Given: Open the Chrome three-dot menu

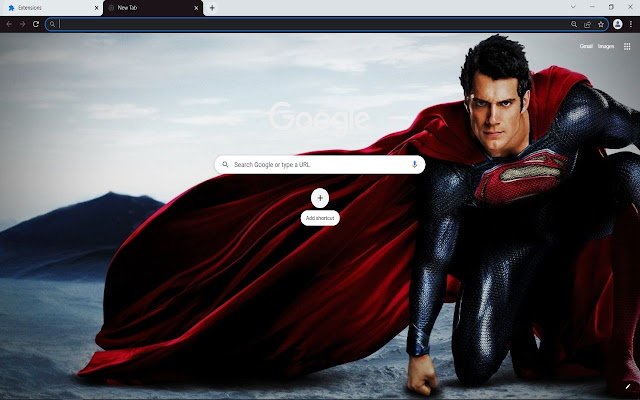Looking at the screenshot, I should 631,24.
